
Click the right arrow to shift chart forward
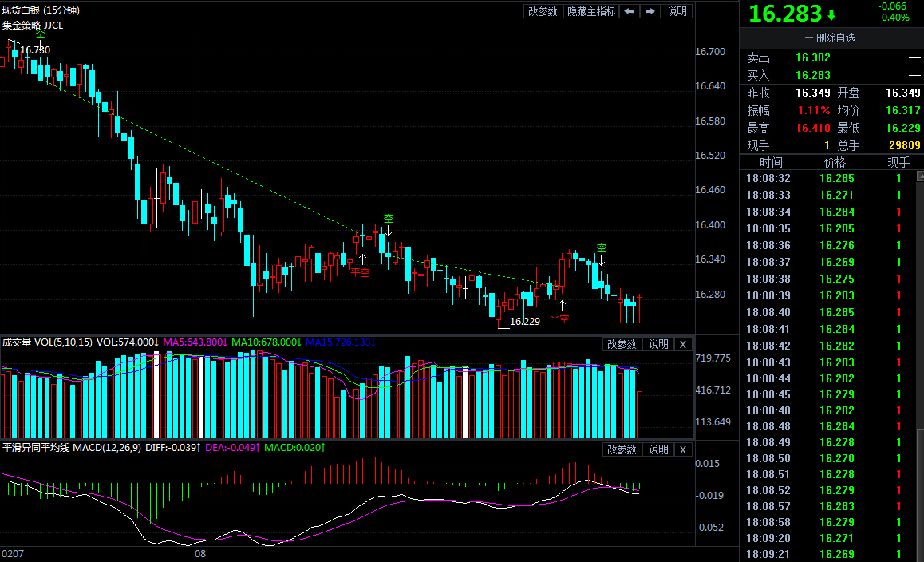coord(650,11)
